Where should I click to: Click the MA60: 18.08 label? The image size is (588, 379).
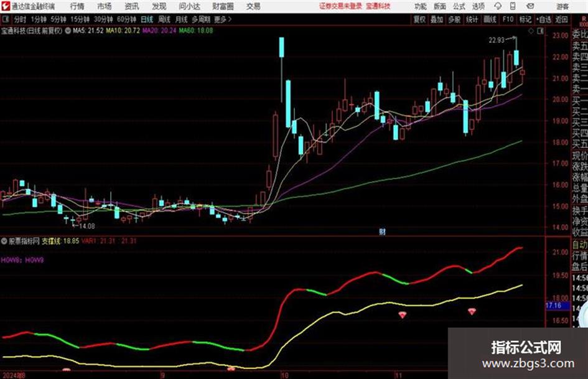point(196,30)
